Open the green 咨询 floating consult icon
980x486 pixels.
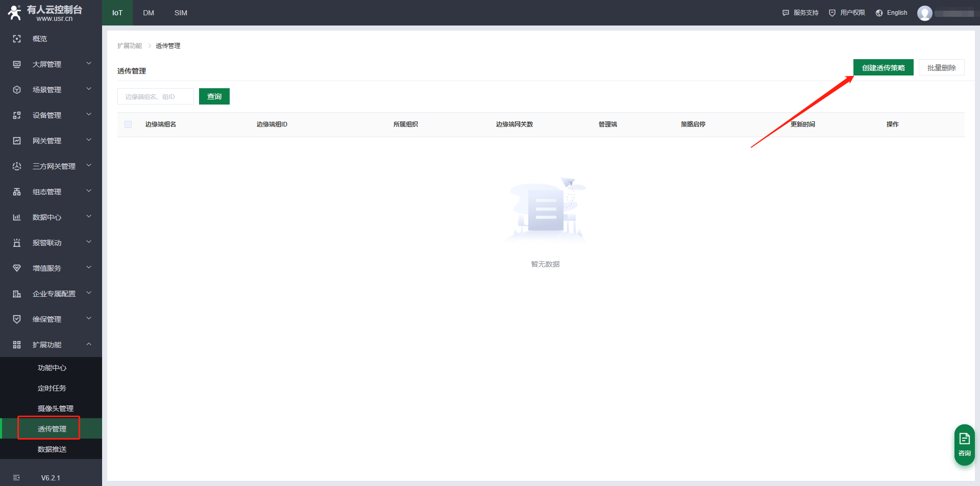(x=964, y=444)
